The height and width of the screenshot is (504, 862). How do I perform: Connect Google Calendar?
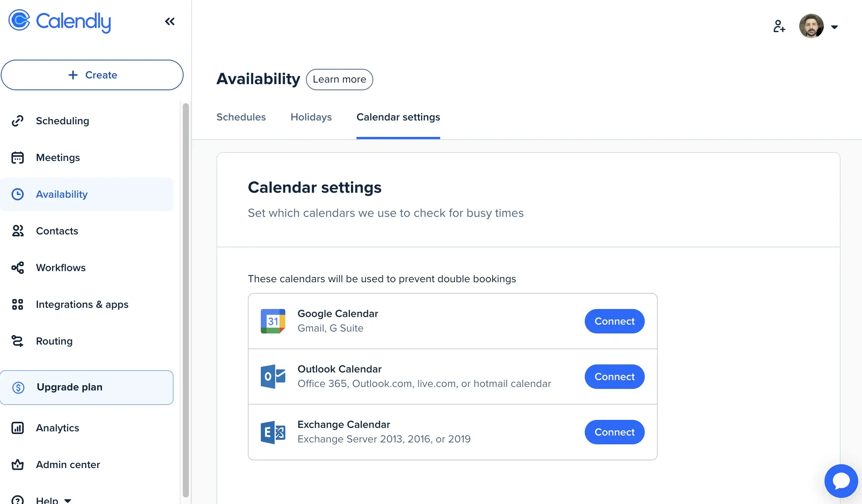click(614, 321)
